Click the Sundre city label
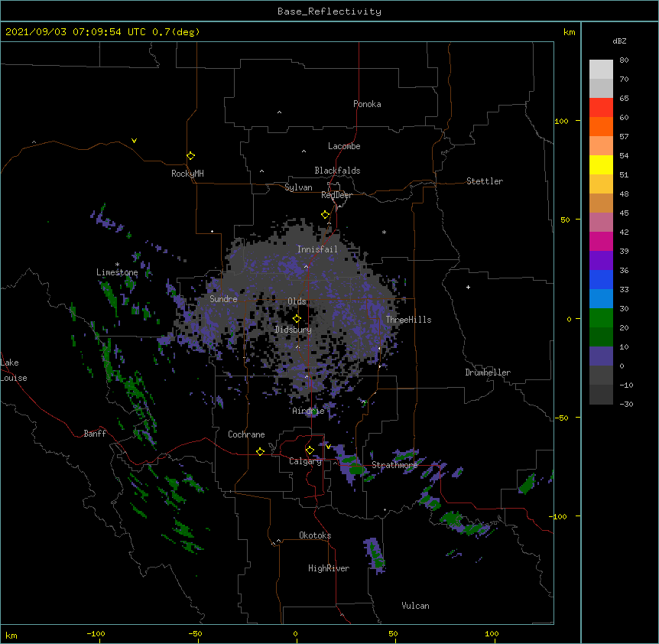This screenshot has height=644, width=659. point(223,299)
